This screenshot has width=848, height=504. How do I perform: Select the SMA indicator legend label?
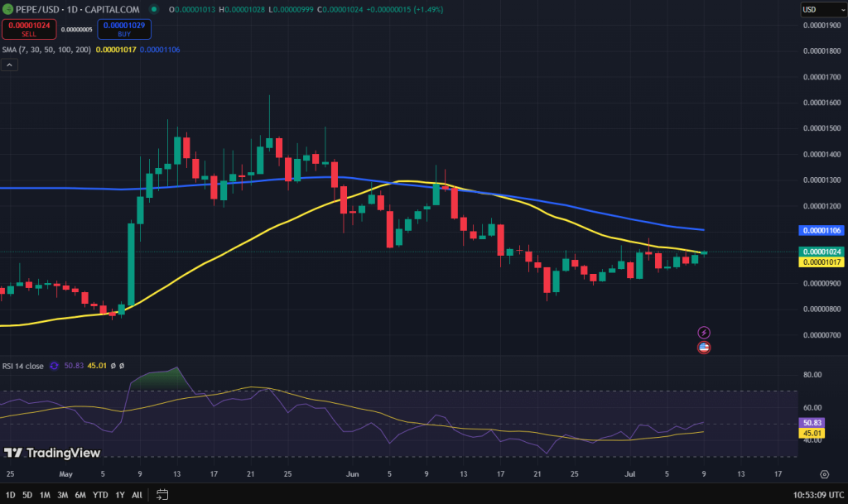click(46, 50)
